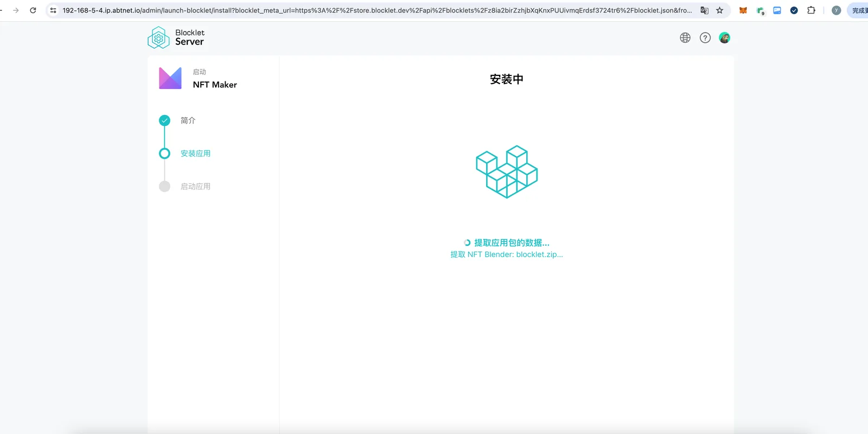Click the loading spinner beside 提取应用包的数据
Viewport: 868px width, 434px height.
point(467,242)
